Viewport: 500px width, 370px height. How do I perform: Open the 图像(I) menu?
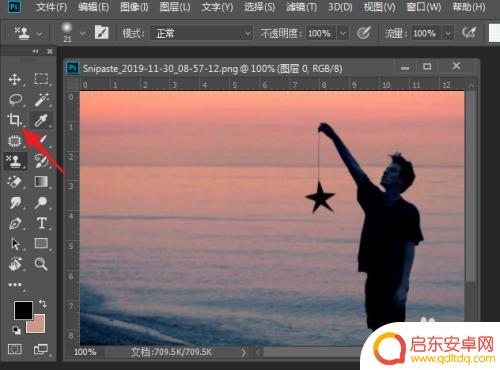pyautogui.click(x=134, y=7)
